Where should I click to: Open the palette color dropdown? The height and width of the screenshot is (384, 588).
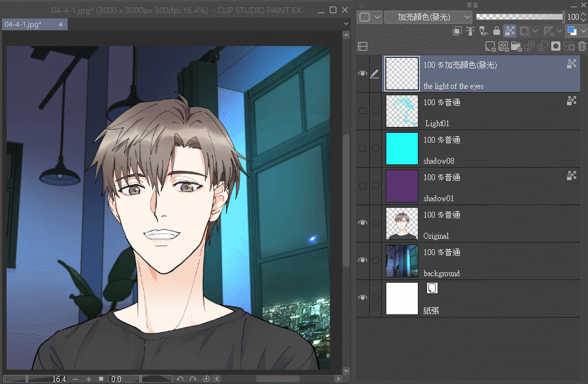tap(369, 17)
